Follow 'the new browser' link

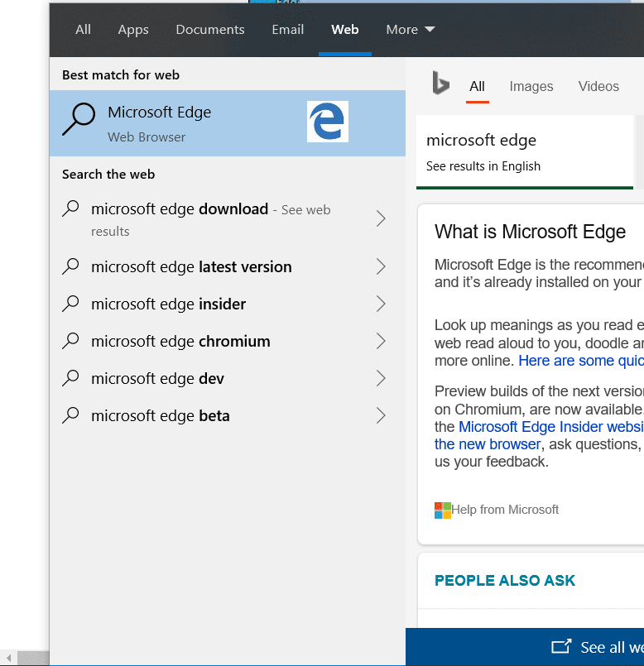[x=488, y=443]
